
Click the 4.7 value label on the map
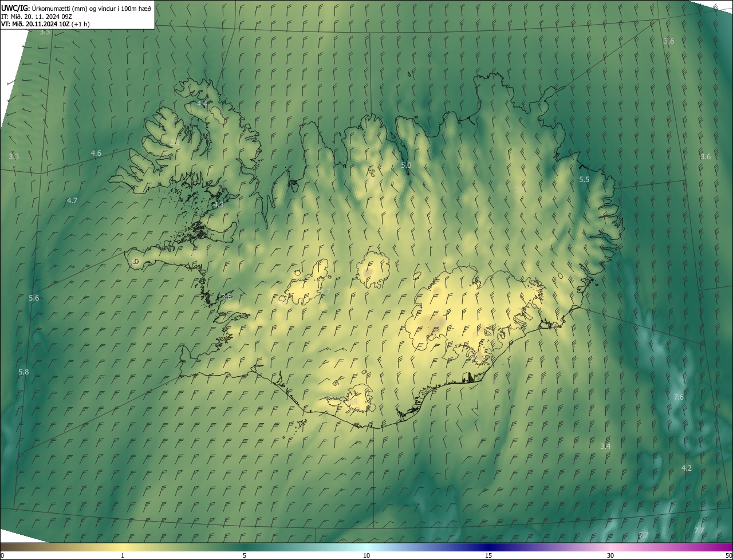[x=72, y=200]
